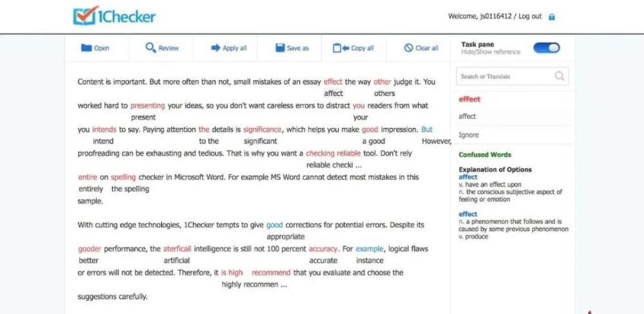This screenshot has height=314, width=644.
Task: Click the lock icon beside Log out
Action: point(552,17)
